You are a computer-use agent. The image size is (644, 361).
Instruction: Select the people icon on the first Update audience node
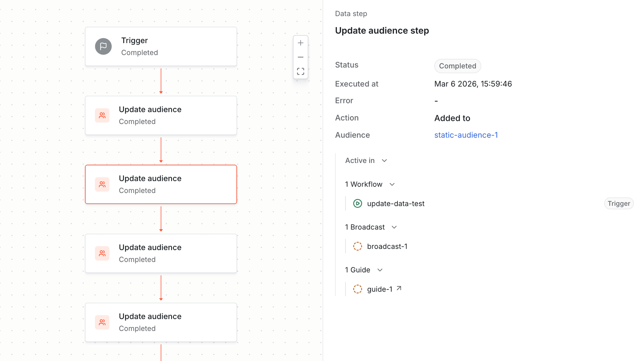[102, 115]
